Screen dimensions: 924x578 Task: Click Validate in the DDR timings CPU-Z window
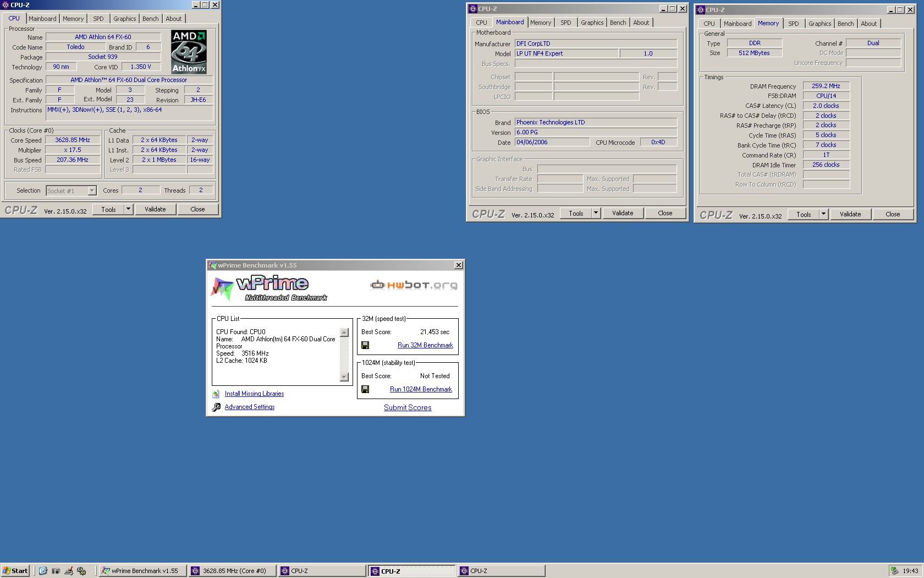[850, 214]
